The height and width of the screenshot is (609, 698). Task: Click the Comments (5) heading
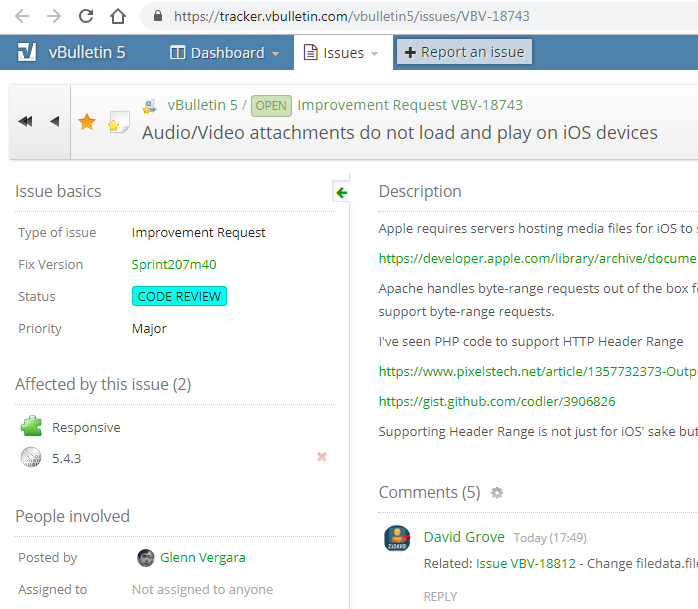click(429, 492)
